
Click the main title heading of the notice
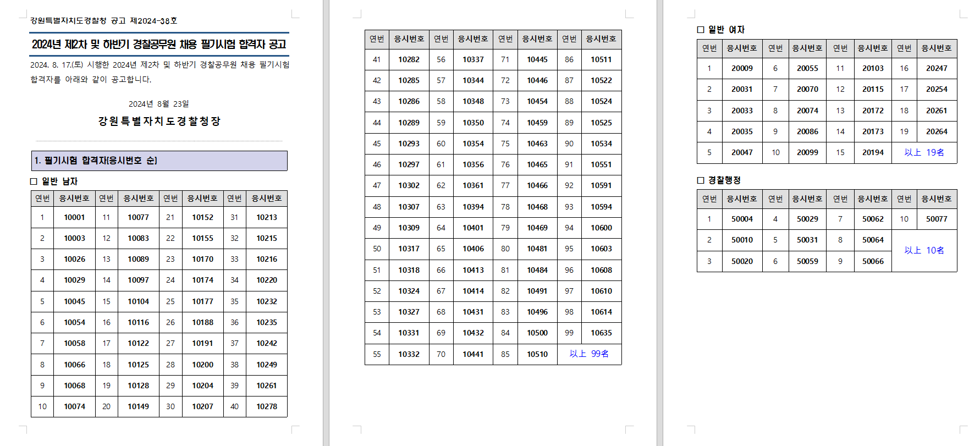[x=159, y=45]
